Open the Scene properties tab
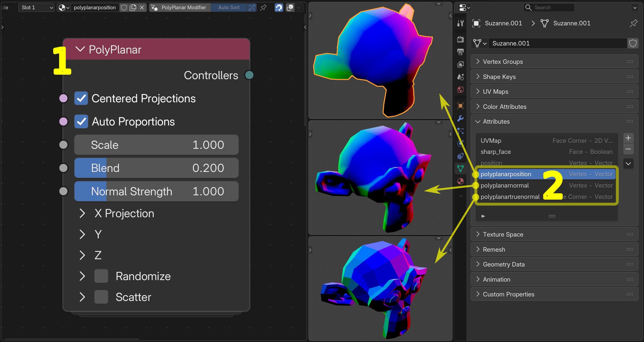This screenshot has height=342, width=644. click(460, 77)
